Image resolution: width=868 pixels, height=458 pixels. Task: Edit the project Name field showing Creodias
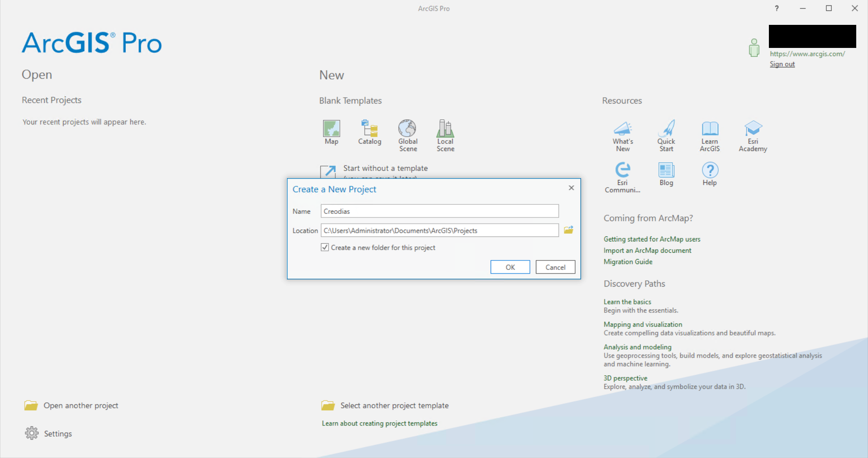tap(439, 211)
